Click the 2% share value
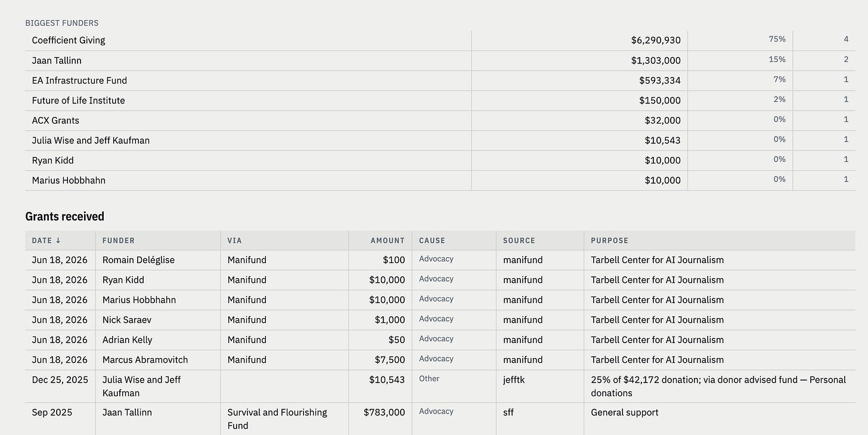 [780, 100]
